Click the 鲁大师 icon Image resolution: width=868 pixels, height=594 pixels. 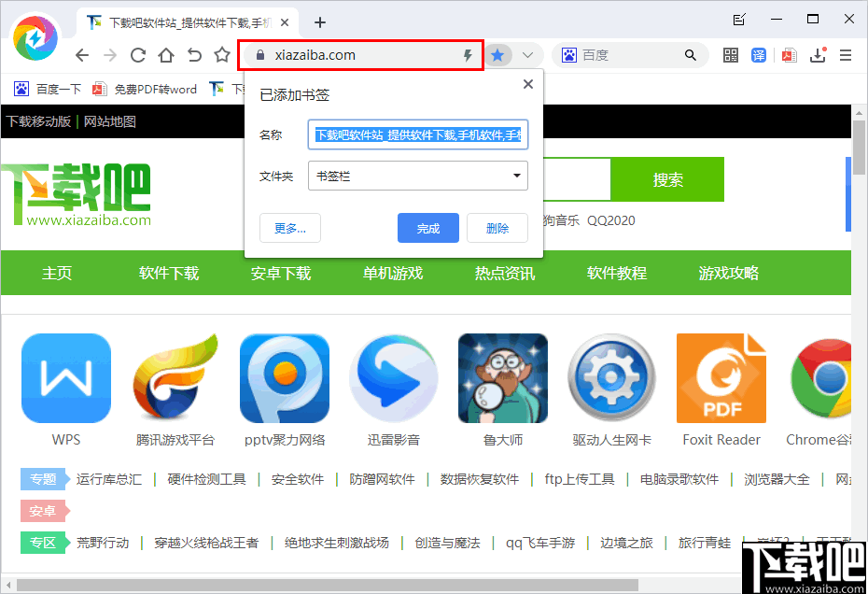[503, 378]
